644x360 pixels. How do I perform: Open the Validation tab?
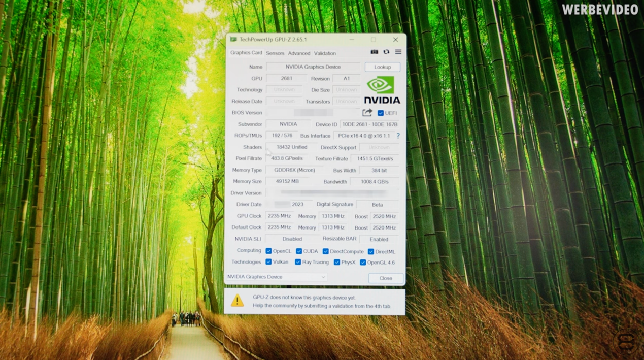[x=325, y=53]
